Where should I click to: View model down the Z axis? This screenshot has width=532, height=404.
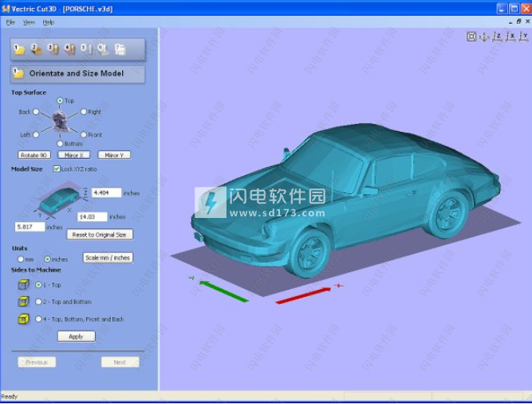click(497, 37)
